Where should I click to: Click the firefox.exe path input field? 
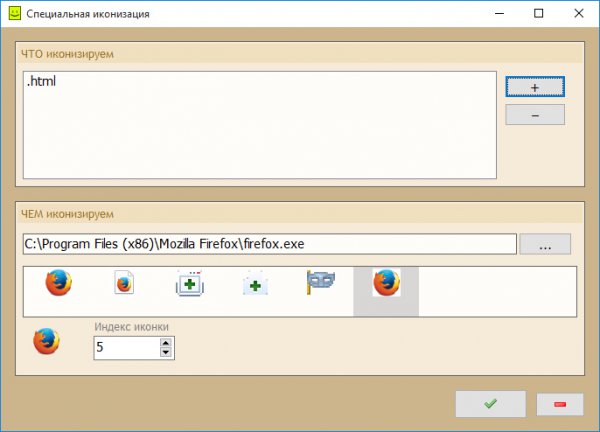pos(270,244)
